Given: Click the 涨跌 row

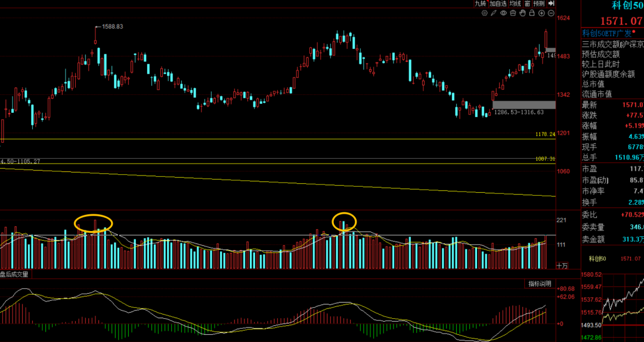Looking at the screenshot, I should point(612,116).
